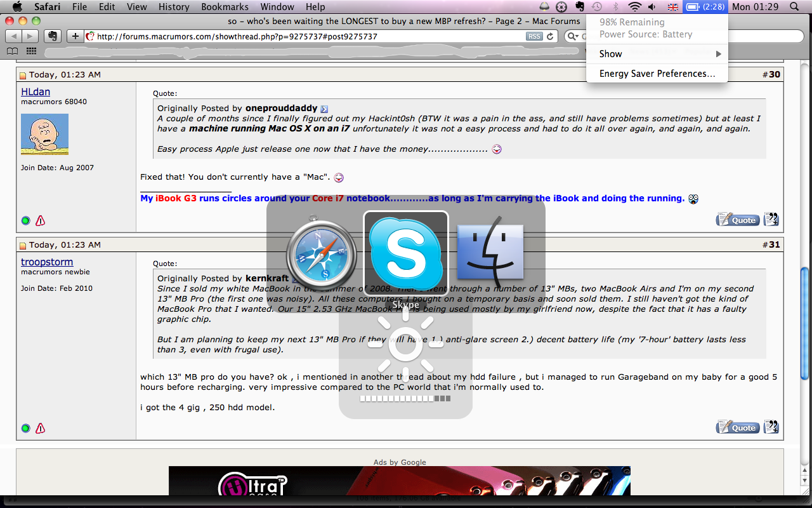Click the MacRumors favicon in the address bar
This screenshot has height=508, width=812.
90,36
